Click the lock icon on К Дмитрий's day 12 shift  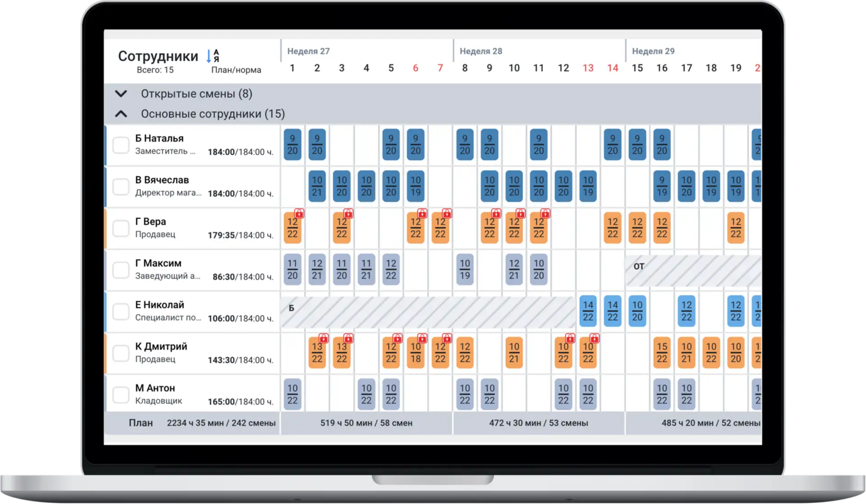(x=570, y=338)
